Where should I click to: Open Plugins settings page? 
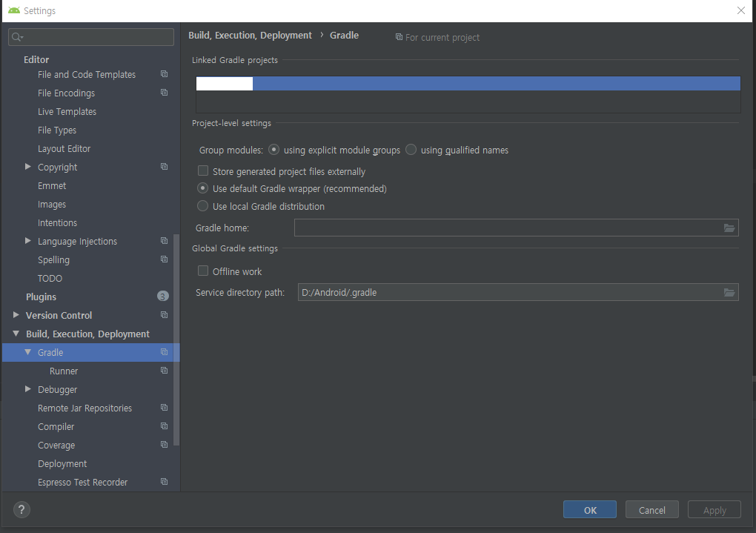click(41, 297)
